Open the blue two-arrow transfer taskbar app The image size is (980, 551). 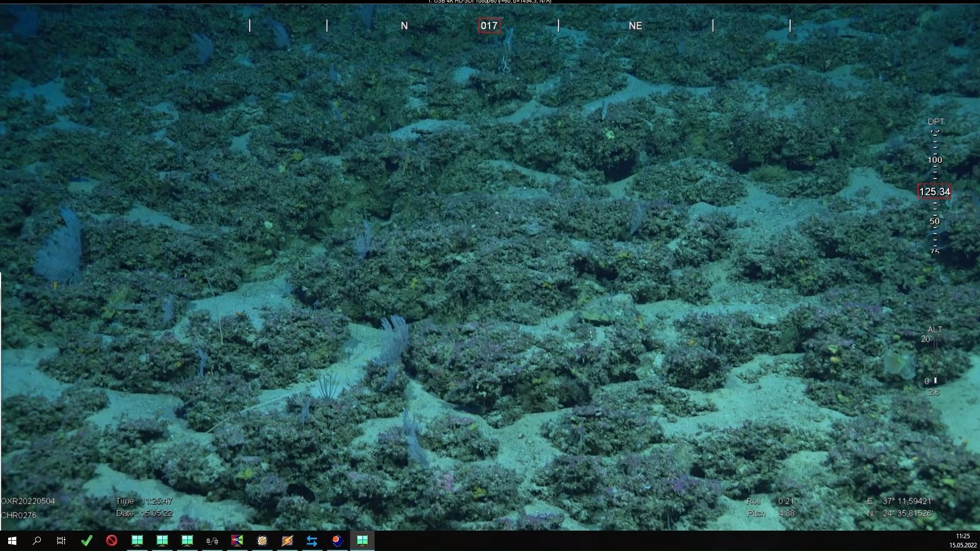312,541
